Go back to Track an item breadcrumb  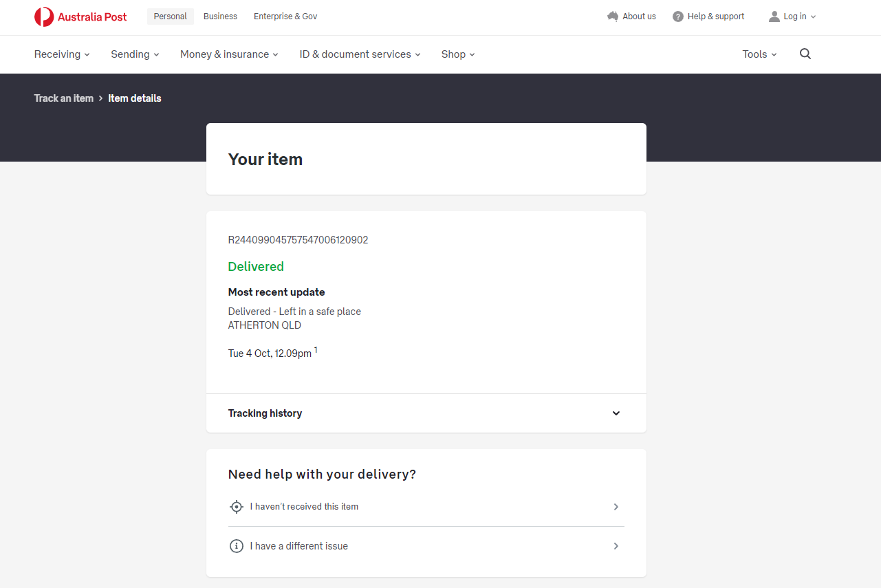[63, 98]
